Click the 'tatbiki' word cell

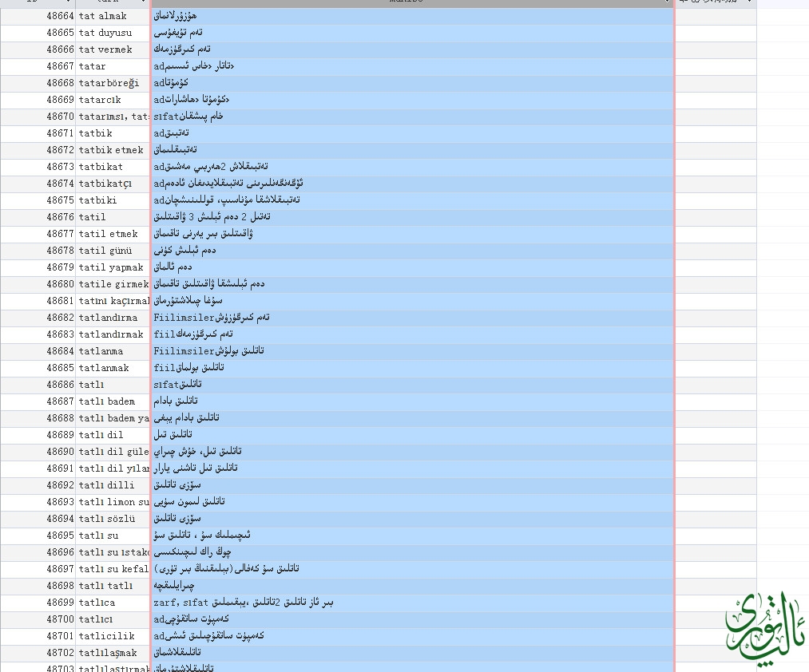coord(113,200)
